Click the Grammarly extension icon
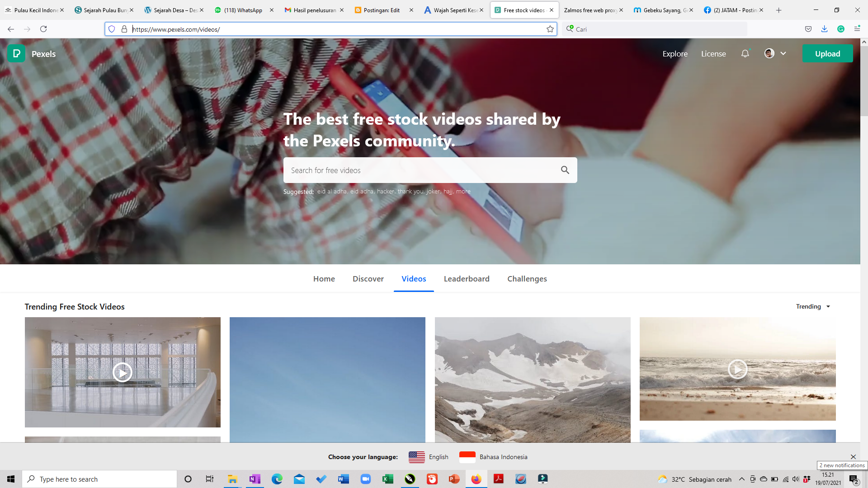The image size is (868, 488). 841,29
